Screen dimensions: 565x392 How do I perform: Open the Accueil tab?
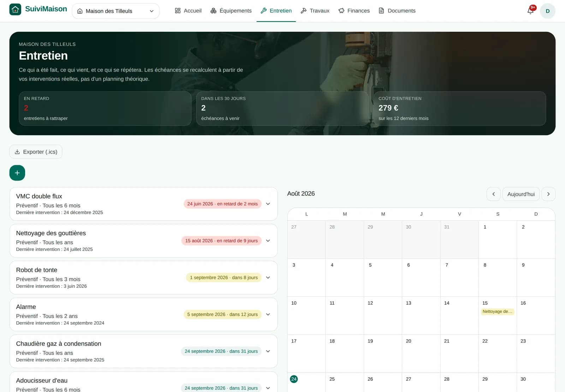[188, 11]
